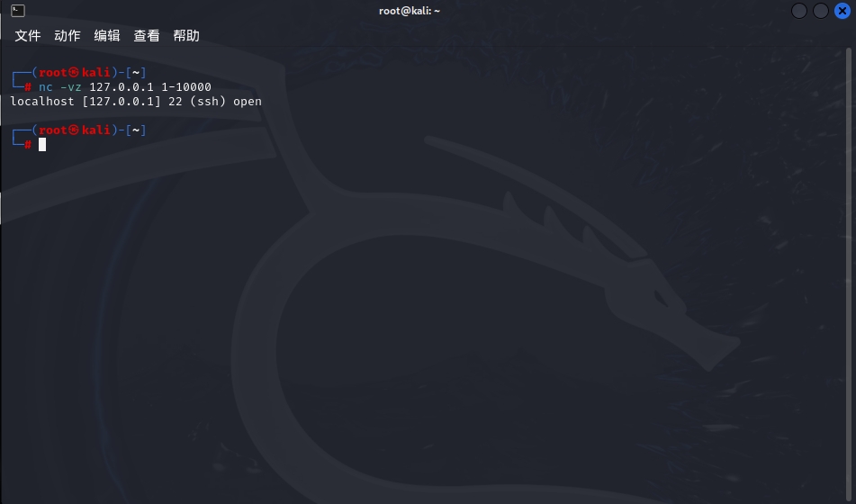Click the blue close window button
The width and height of the screenshot is (856, 504).
click(x=842, y=11)
